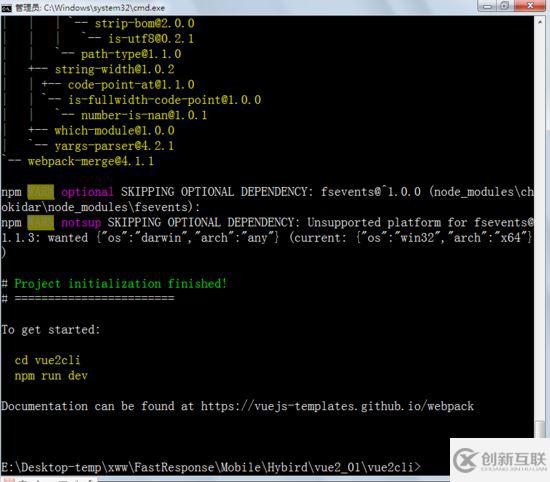Click the string-width@1.0.2 tree entry

(114, 69)
